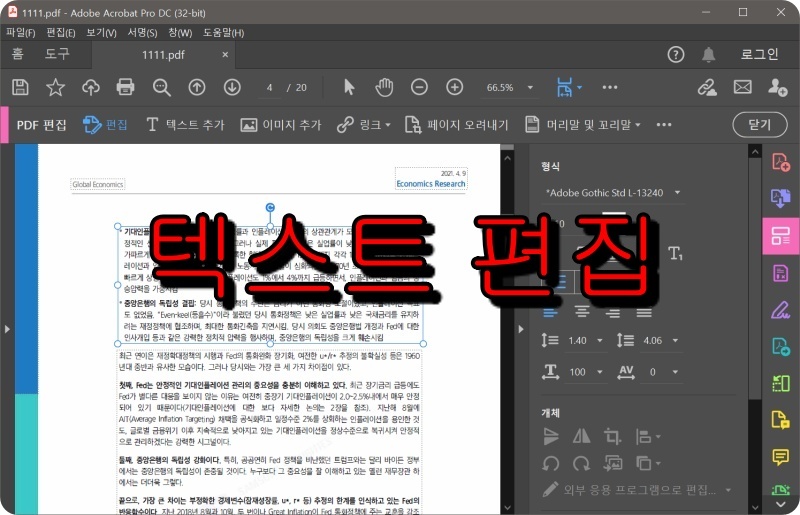The image size is (800, 515).
Task: Expand the 66.5% zoom level dropdown
Action: [530, 88]
